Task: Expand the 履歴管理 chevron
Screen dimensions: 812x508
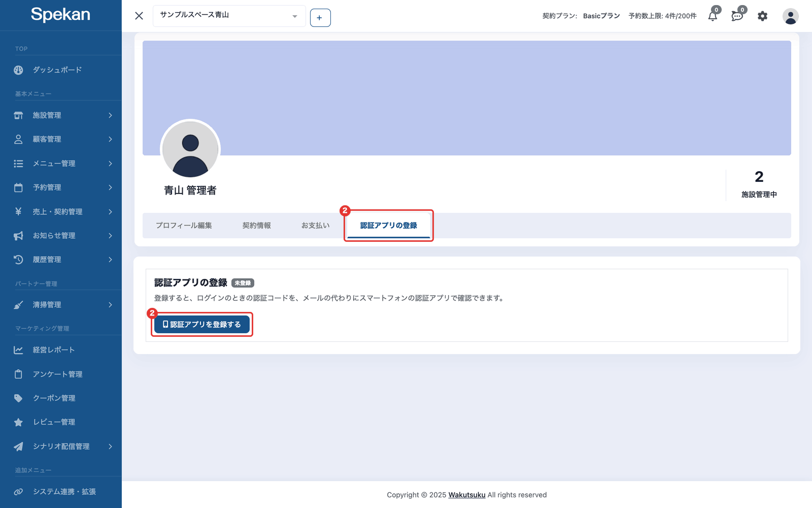Action: [110, 260]
